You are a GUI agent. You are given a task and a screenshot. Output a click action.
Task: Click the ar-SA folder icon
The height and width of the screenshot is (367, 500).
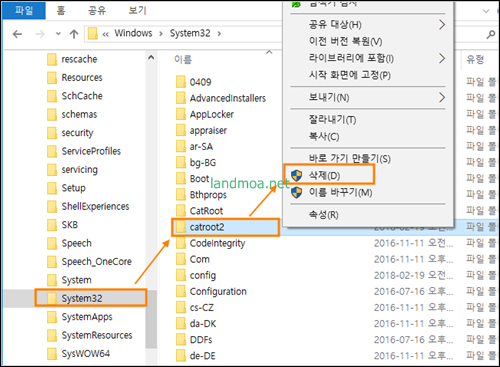pyautogui.click(x=181, y=146)
